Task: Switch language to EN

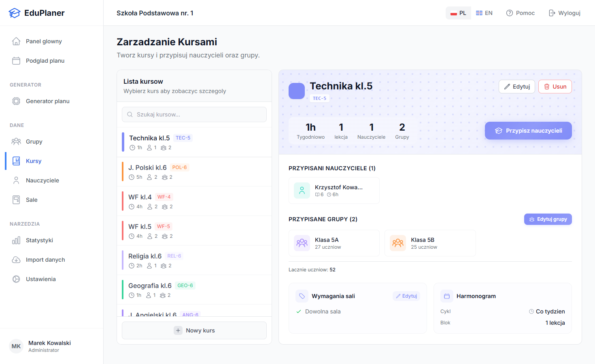Action: pyautogui.click(x=484, y=13)
